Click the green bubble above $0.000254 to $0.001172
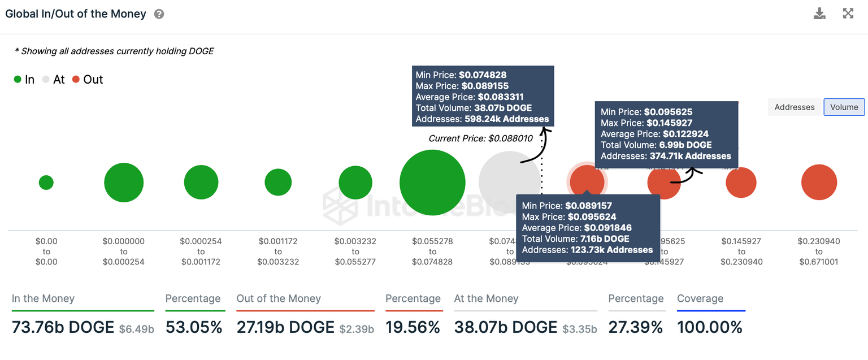 201,183
